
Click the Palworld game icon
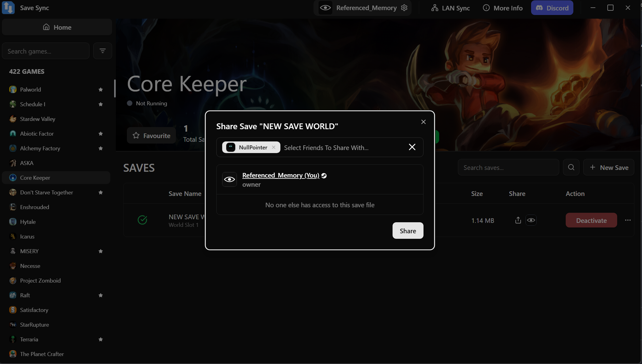pos(13,89)
